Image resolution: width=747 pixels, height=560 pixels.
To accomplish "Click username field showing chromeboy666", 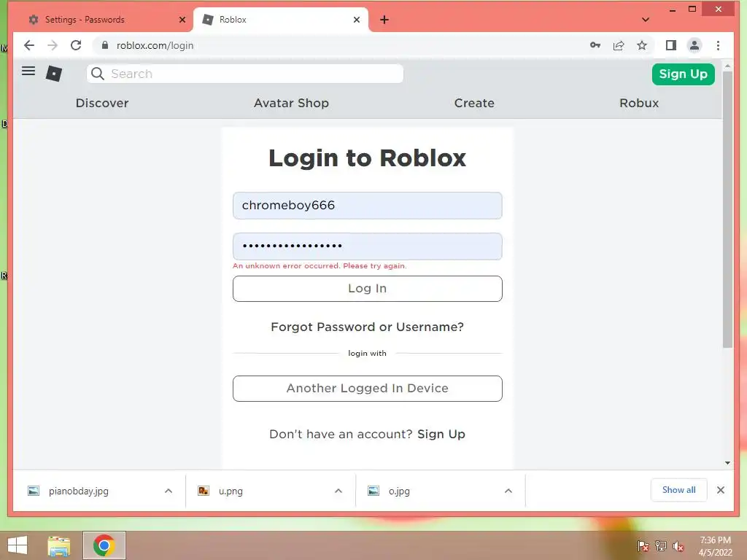I will coord(368,205).
